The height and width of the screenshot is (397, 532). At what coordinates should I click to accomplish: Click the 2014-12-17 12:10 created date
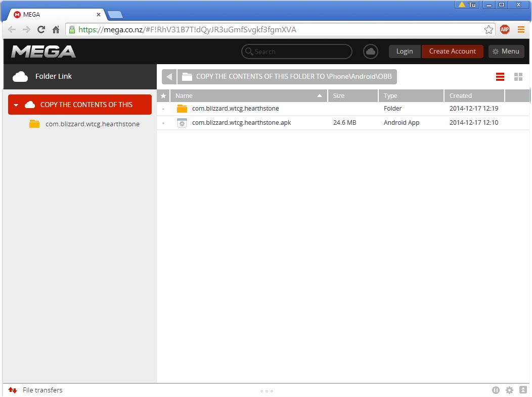click(x=474, y=123)
